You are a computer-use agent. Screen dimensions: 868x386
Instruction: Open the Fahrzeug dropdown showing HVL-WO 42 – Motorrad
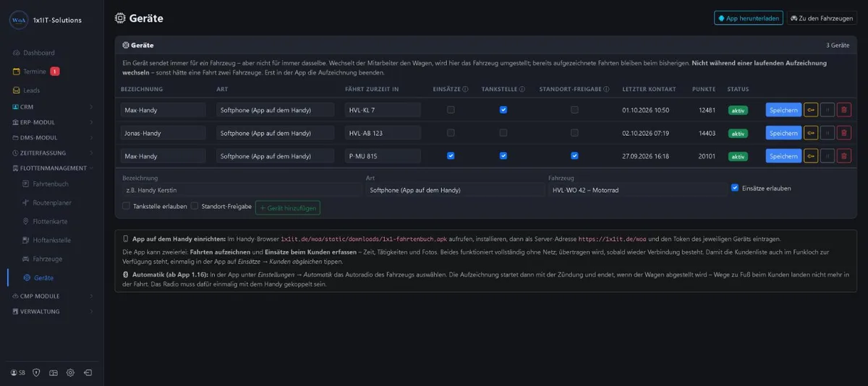click(x=637, y=190)
